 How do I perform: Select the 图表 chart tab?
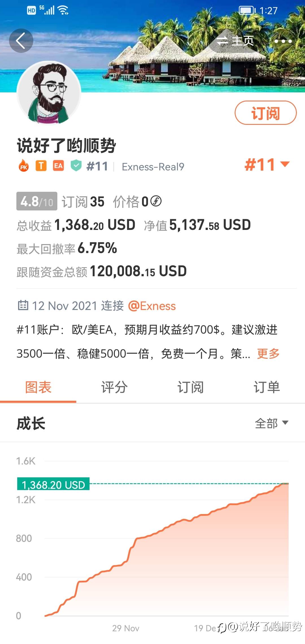pos(38,387)
